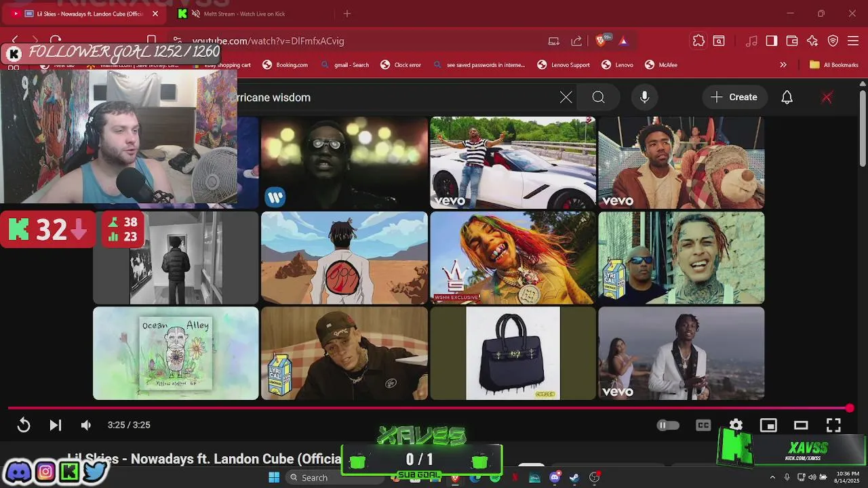Expand hidden bookmarks overflow chevron

pos(783,65)
